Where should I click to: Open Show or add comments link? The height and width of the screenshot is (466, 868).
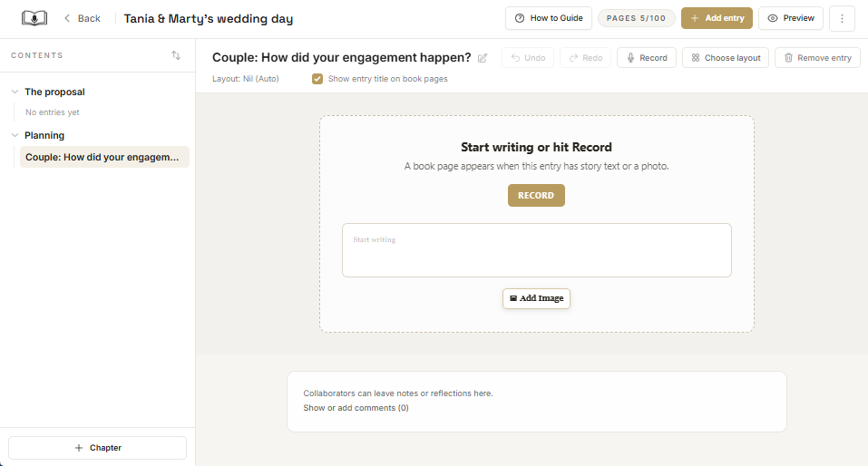pyautogui.click(x=356, y=408)
